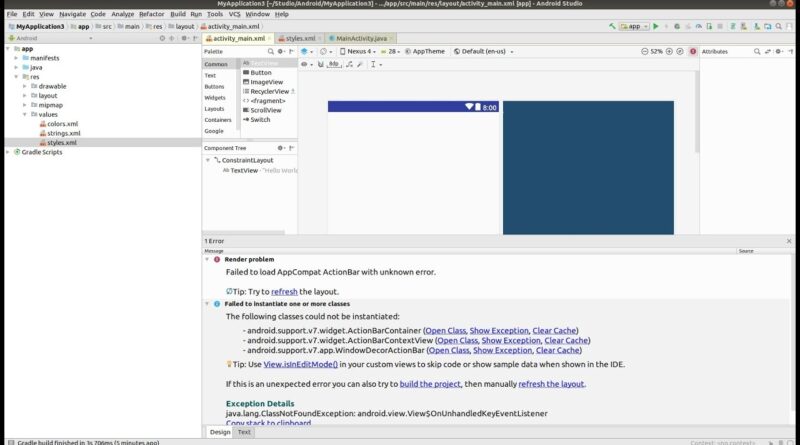Click the Debug app bug icon

pos(677,26)
